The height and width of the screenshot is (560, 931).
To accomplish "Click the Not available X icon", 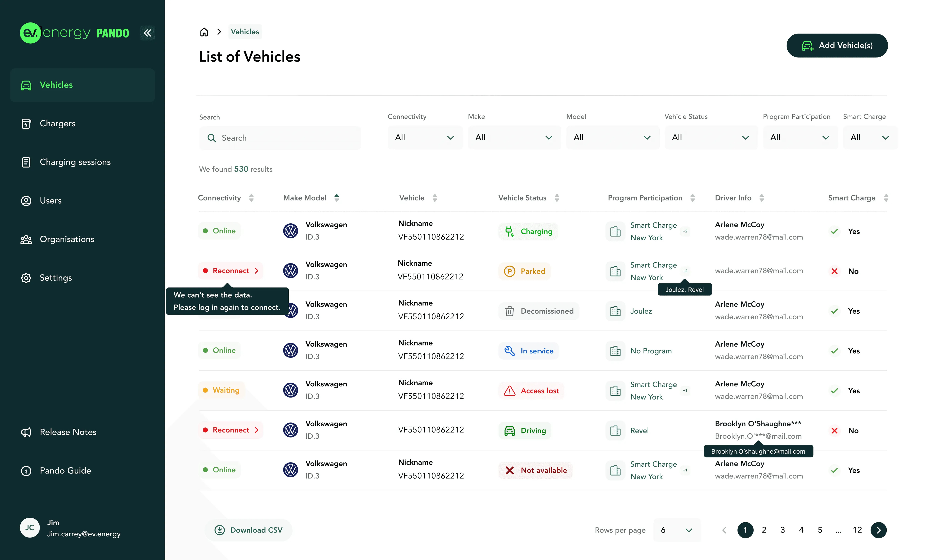I will [x=509, y=470].
